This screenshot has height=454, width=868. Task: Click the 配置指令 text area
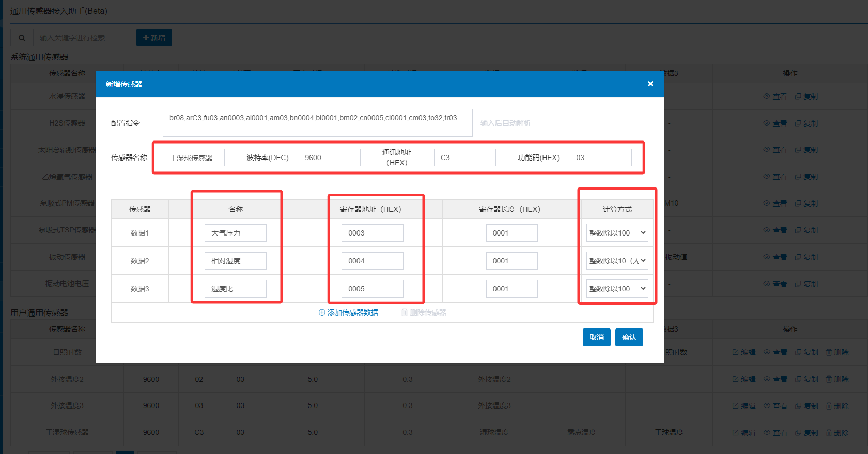(x=317, y=123)
